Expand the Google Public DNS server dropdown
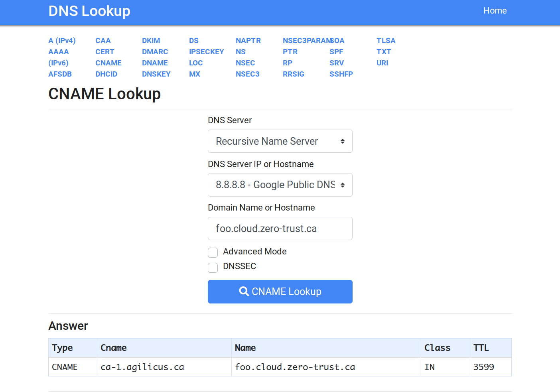This screenshot has height=392, width=560. (280, 185)
